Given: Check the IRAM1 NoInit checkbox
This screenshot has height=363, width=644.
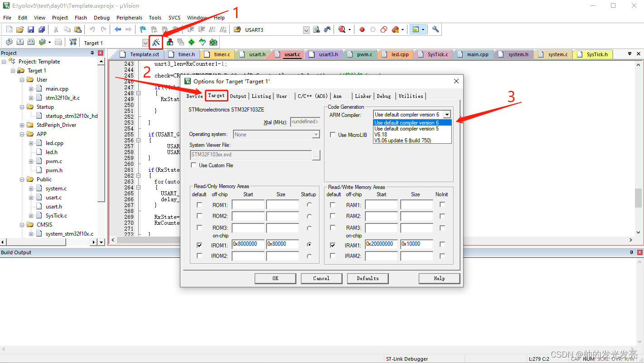Looking at the screenshot, I should click(442, 245).
